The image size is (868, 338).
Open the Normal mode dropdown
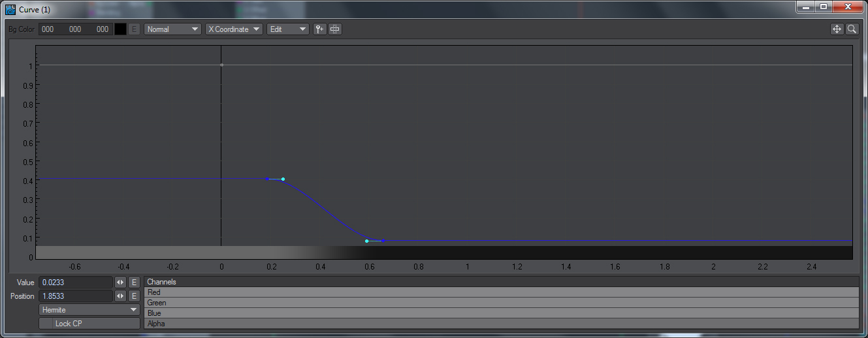172,29
